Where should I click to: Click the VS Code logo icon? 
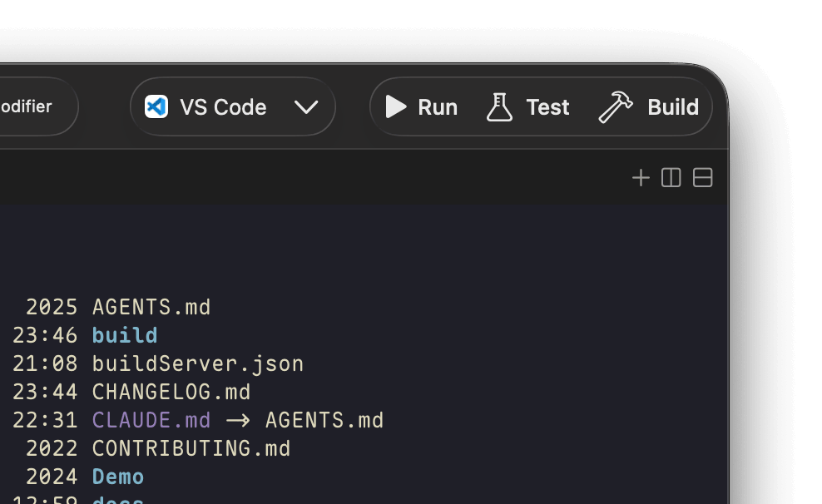click(156, 106)
